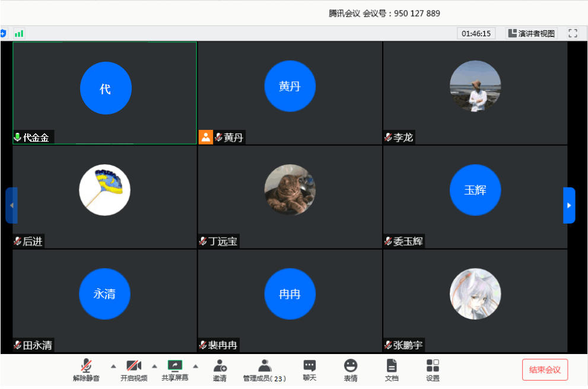Click muted mic icon next to 张鹏宇
The image size is (588, 389).
tap(388, 345)
